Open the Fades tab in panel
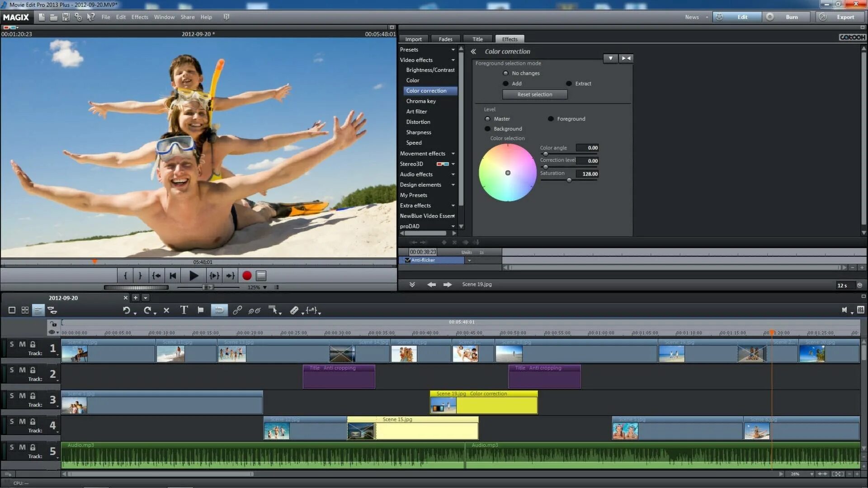 [x=445, y=39]
